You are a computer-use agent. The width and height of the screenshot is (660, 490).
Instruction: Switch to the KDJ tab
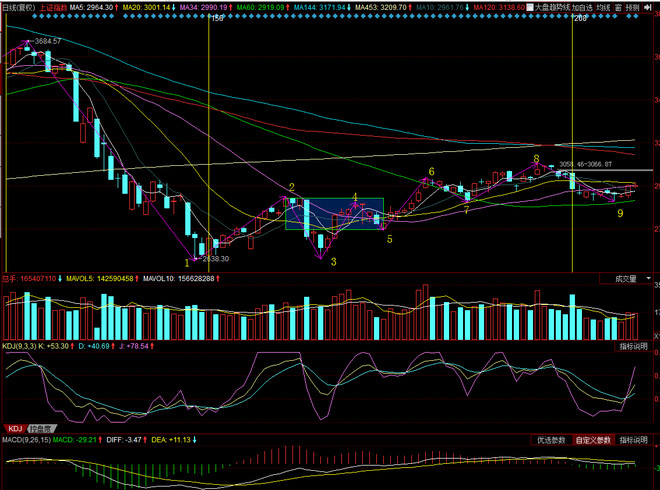tap(15, 429)
